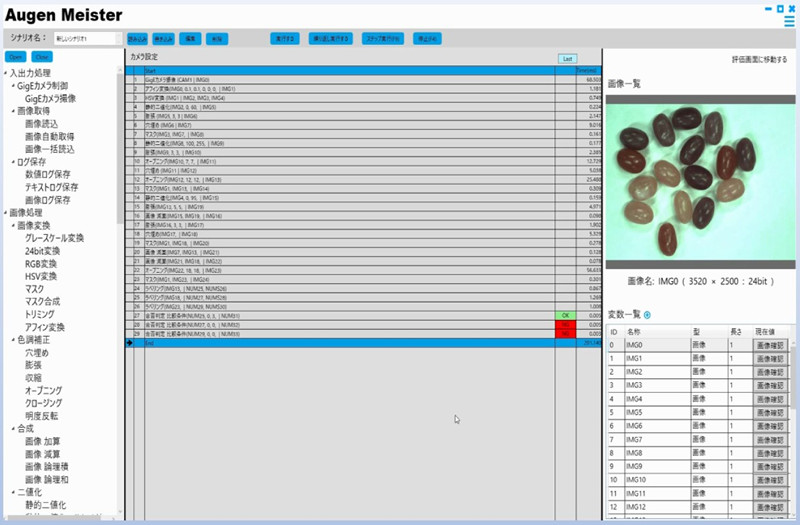800x525 pixels.
Task: Select 数値ログ保存 in the tree
Action: click(x=48, y=174)
